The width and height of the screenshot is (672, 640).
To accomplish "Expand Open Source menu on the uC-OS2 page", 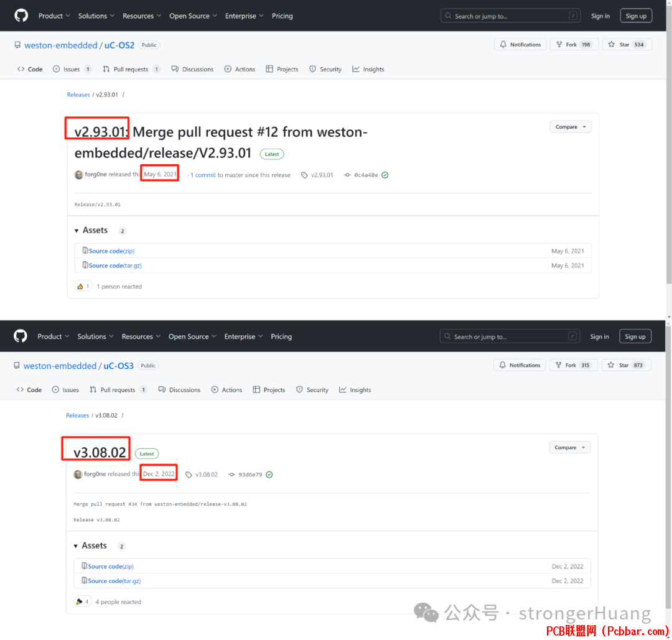I will (193, 16).
